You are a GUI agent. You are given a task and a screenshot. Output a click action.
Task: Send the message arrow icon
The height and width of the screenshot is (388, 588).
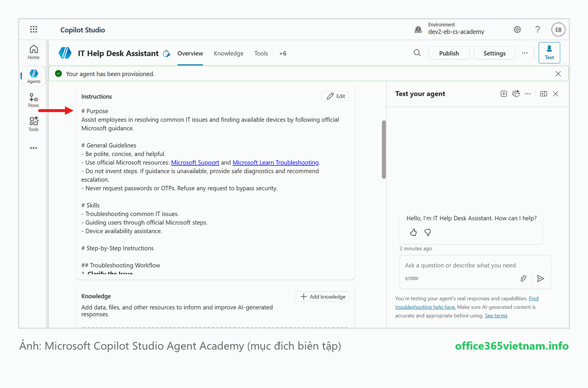click(x=541, y=279)
